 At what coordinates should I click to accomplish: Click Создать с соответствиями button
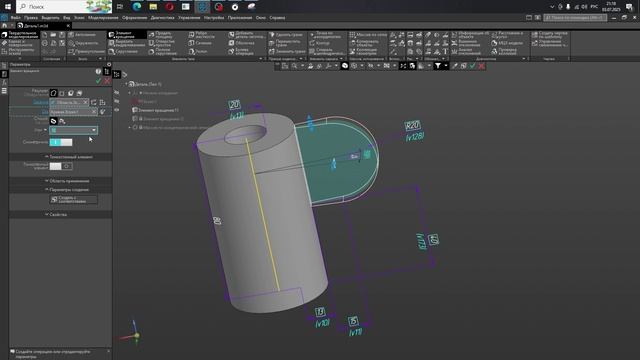[x=74, y=200]
